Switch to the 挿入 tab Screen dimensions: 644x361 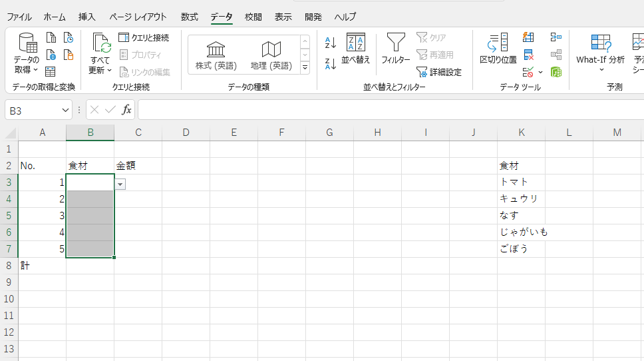(x=87, y=17)
